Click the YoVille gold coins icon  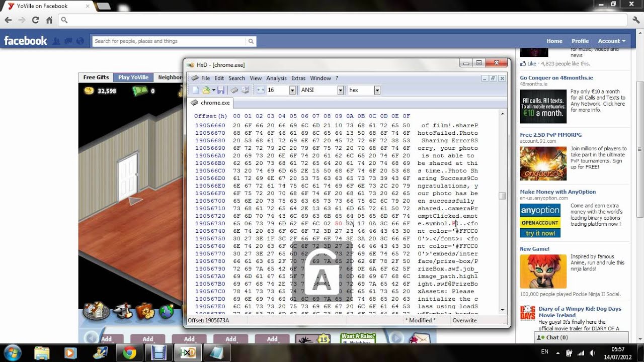click(x=89, y=90)
